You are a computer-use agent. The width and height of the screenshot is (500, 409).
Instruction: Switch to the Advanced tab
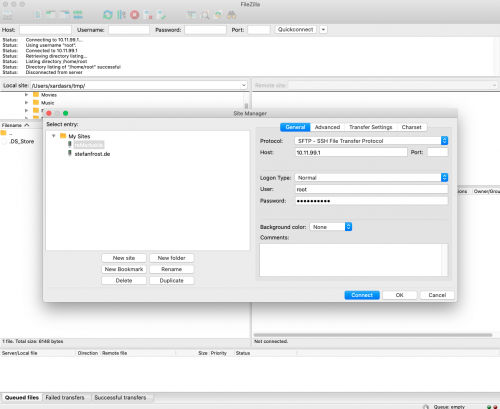click(x=327, y=127)
